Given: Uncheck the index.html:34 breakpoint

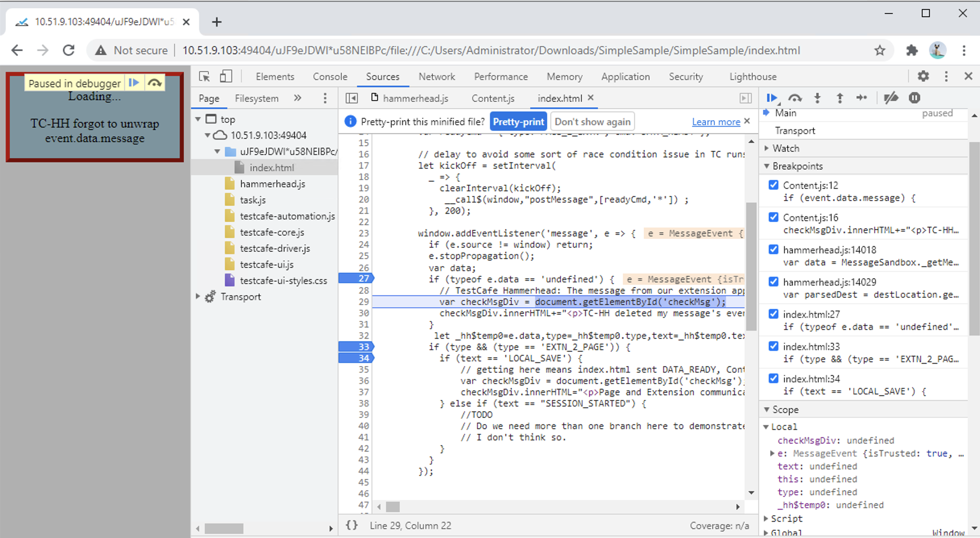Looking at the screenshot, I should (x=773, y=378).
